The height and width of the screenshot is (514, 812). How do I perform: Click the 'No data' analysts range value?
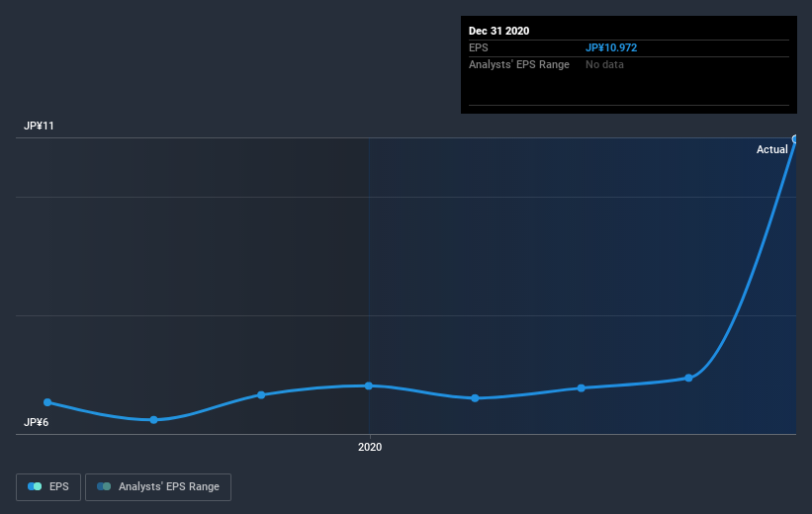[604, 64]
